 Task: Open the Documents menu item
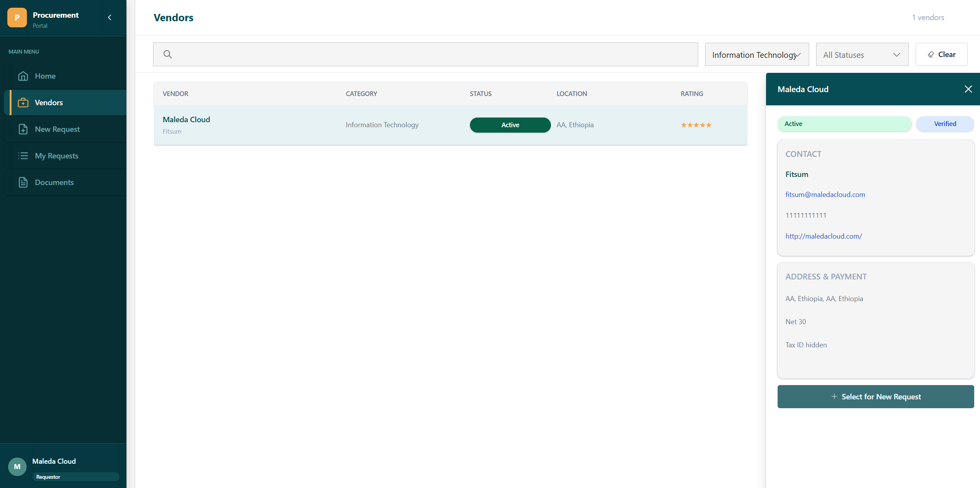coord(65,182)
